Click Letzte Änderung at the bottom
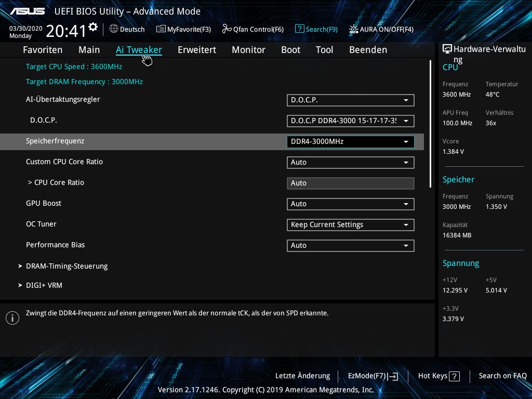The height and width of the screenshot is (399, 532). 302,376
